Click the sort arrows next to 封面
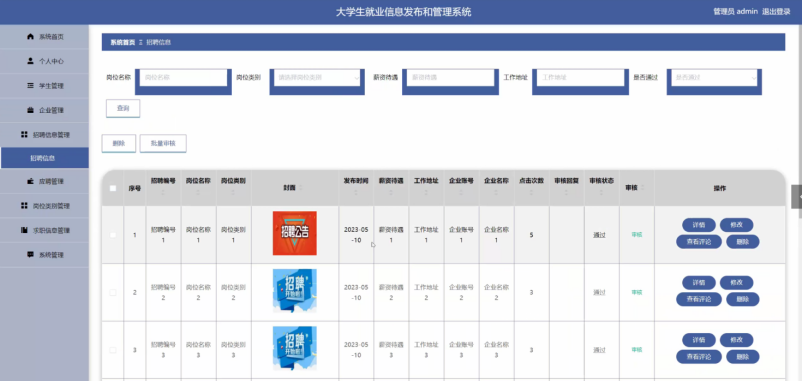Screen dimensions: 802x381 [301, 188]
